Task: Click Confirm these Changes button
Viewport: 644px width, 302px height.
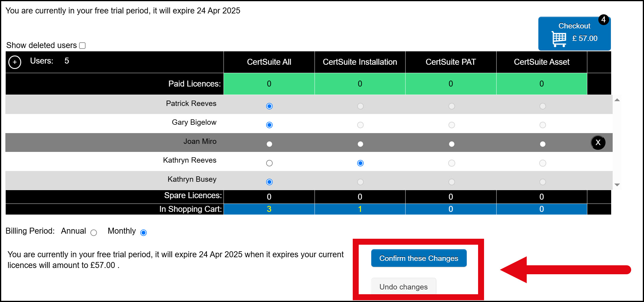Action: point(419,258)
